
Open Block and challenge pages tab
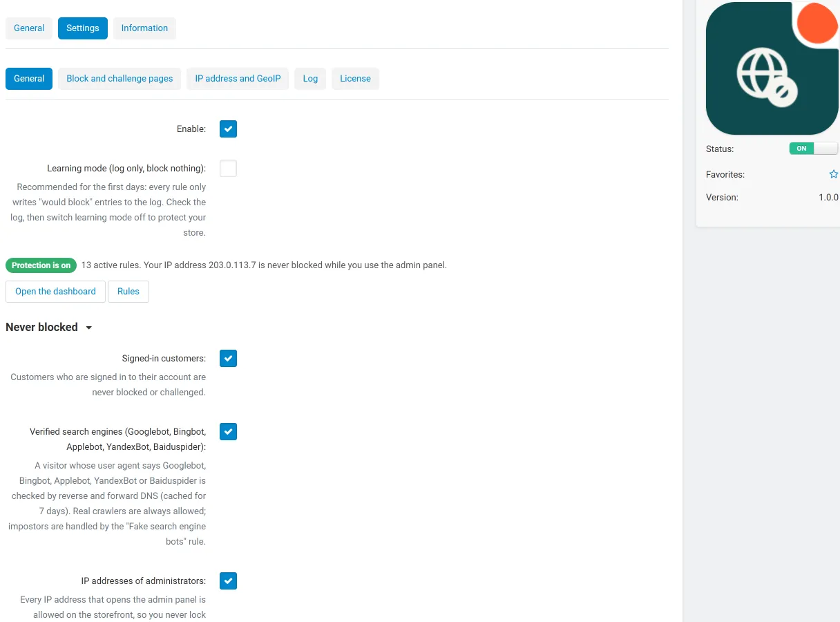[120, 79]
